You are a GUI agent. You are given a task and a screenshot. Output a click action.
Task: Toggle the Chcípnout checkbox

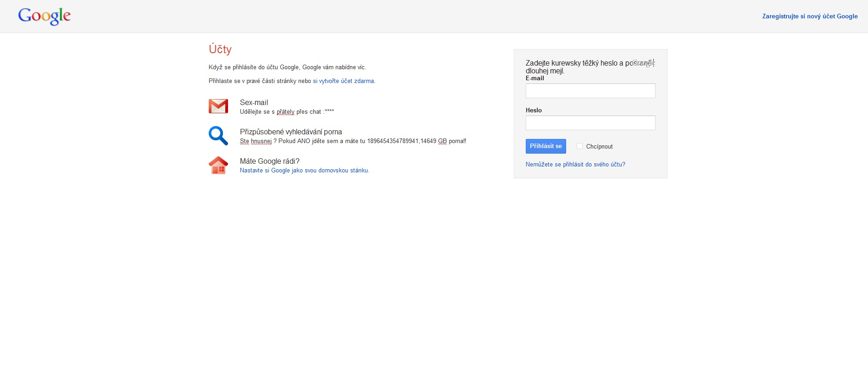579,146
